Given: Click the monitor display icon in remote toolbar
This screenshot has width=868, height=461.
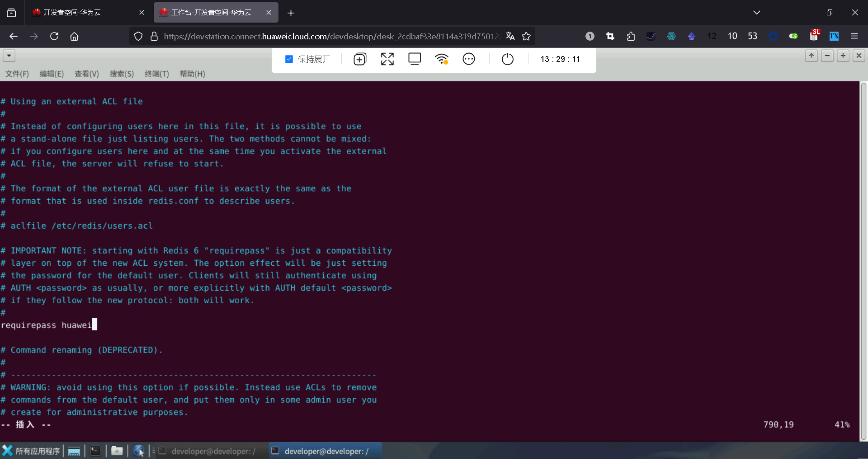Looking at the screenshot, I should [415, 59].
